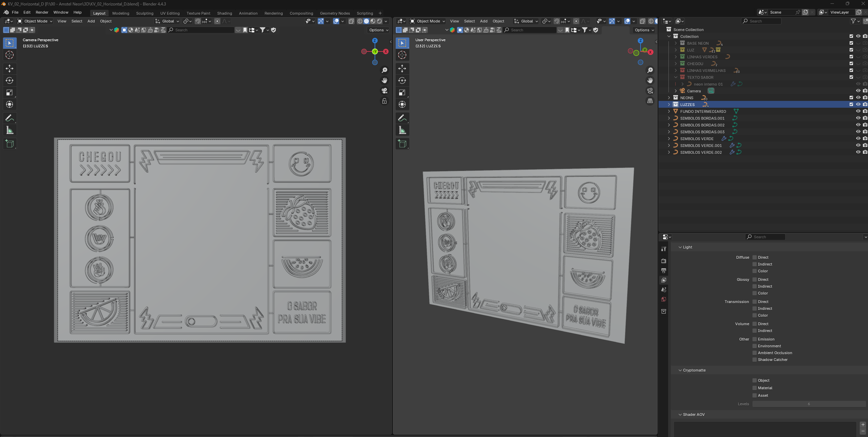Screen dimensions: 868x437
Task: Adjust the Cryptomatte Levels field
Action: [808, 404]
